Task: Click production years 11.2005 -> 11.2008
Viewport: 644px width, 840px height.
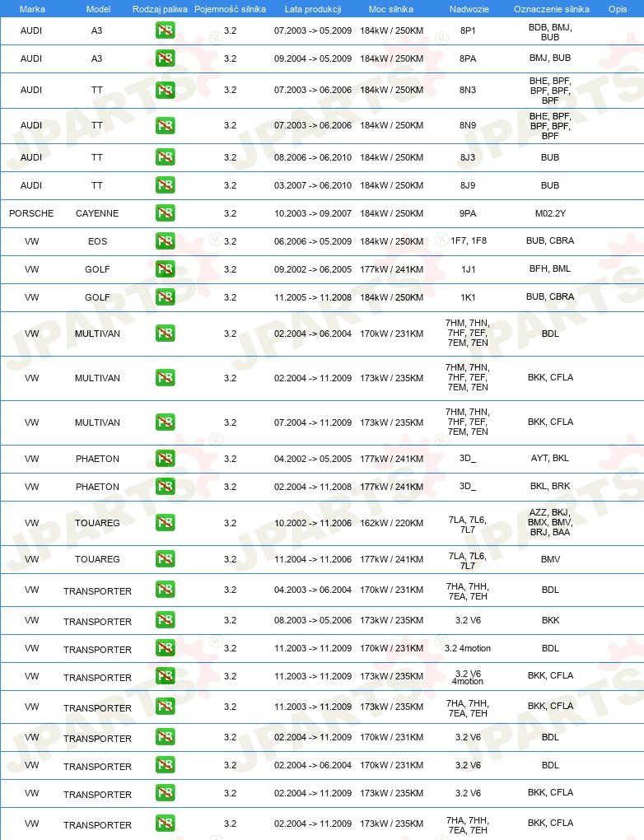Action: coord(313,297)
